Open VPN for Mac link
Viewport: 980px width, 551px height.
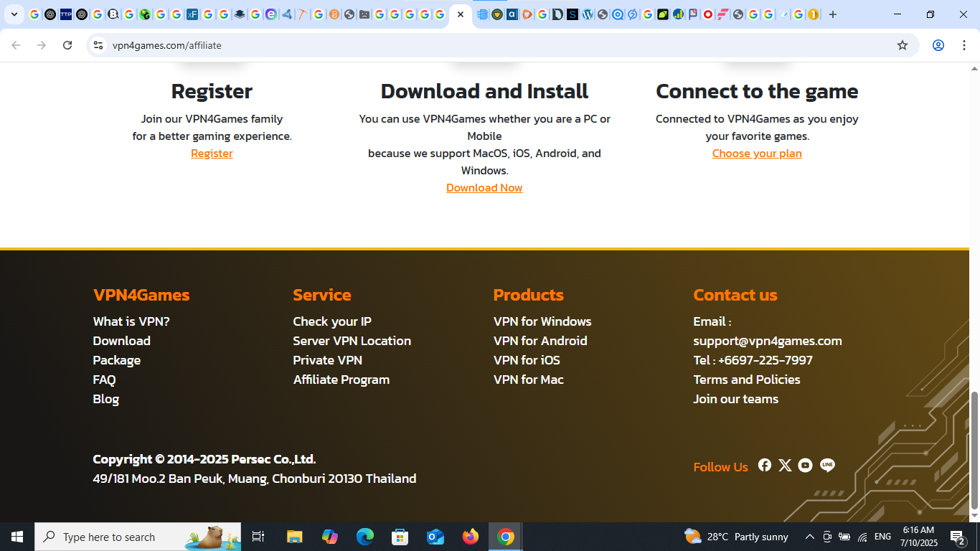tap(529, 380)
